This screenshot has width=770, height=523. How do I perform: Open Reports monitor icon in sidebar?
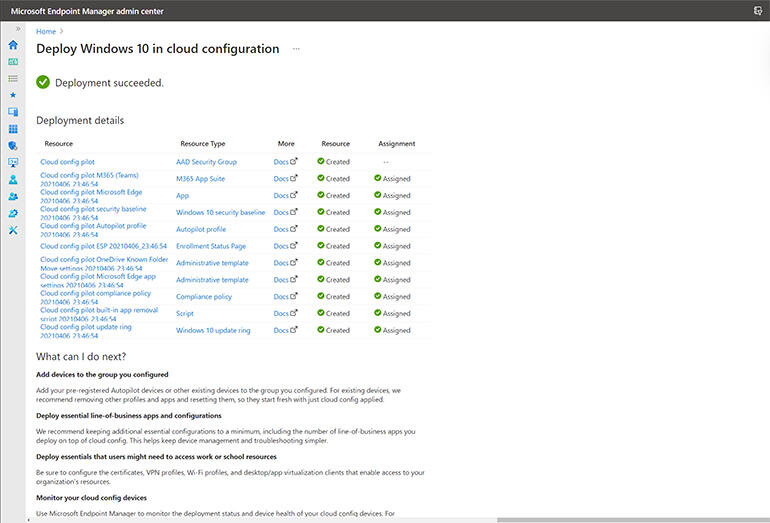[13, 163]
